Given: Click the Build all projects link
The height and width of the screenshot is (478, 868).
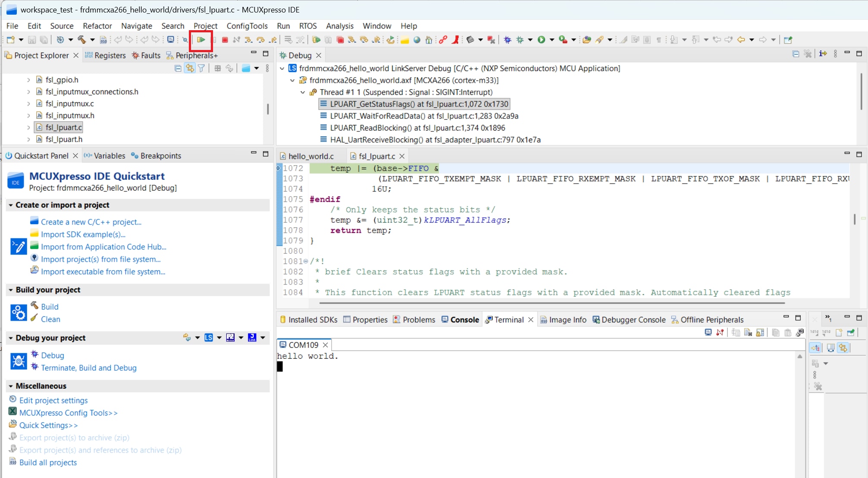Looking at the screenshot, I should (48, 462).
